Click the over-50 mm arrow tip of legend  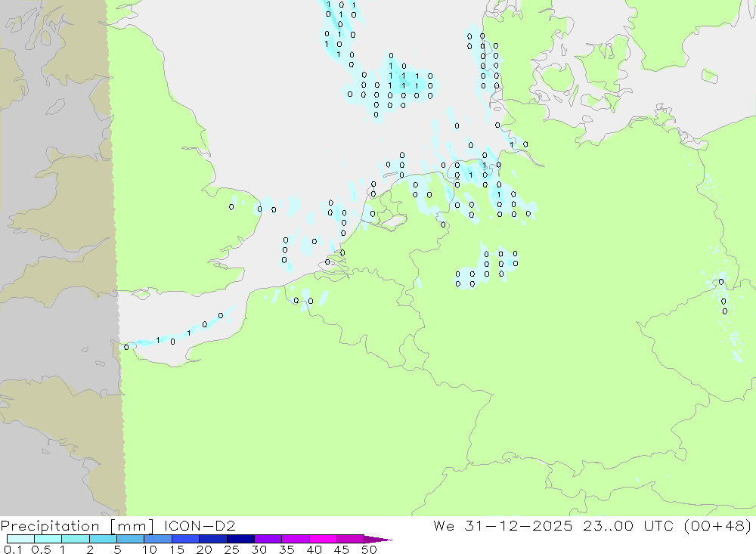[x=379, y=540]
